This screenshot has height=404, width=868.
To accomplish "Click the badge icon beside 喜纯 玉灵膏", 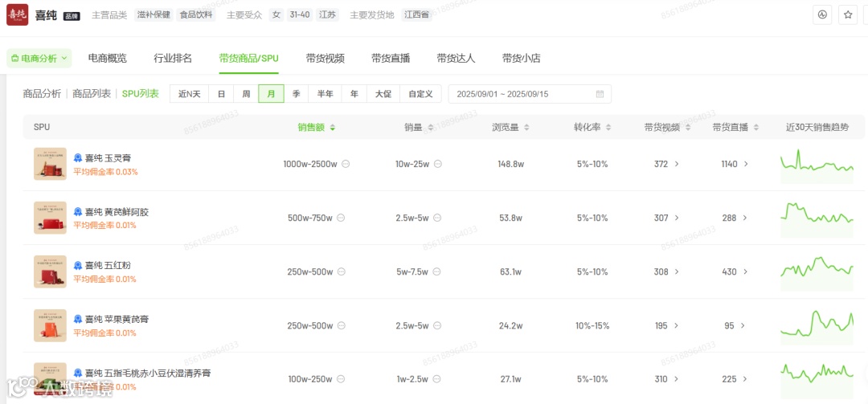I will tap(78, 157).
